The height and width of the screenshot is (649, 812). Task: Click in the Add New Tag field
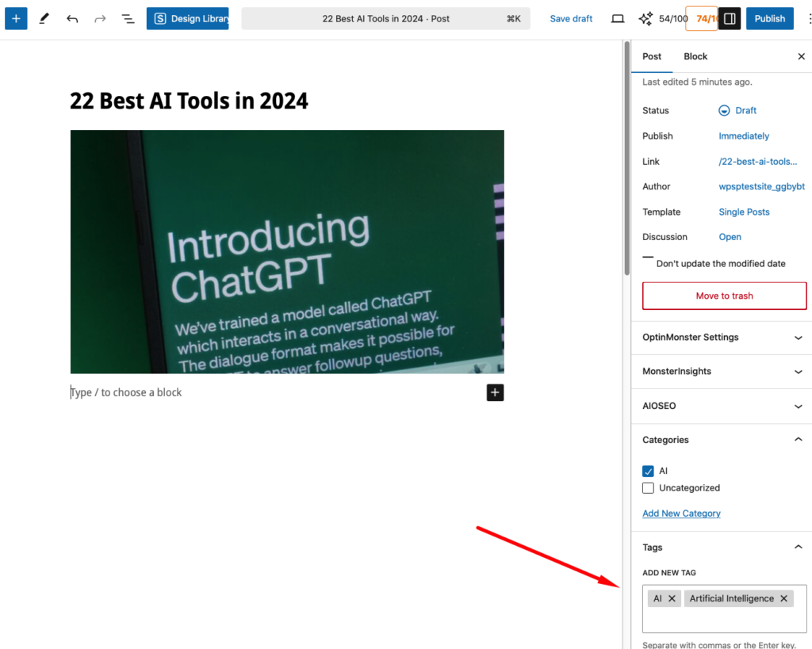click(723, 620)
